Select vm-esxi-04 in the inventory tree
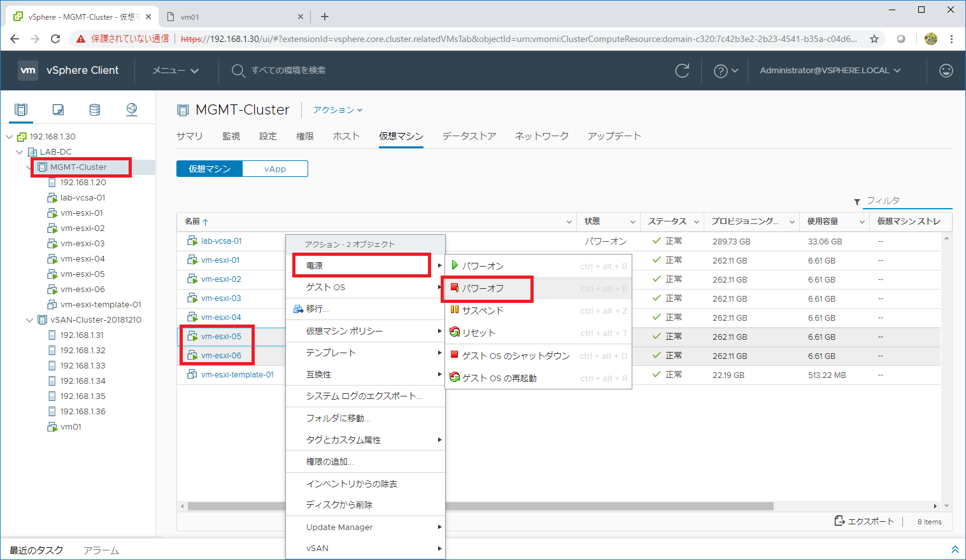This screenshot has height=560, width=966. (x=83, y=259)
